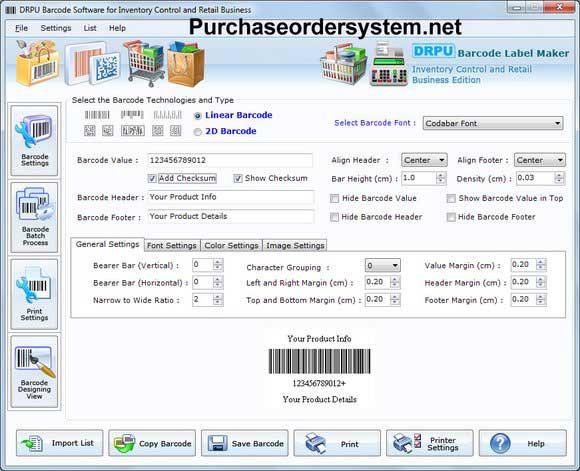Click the last 2D barcode sample icon
The image size is (580, 471).
coord(176,131)
